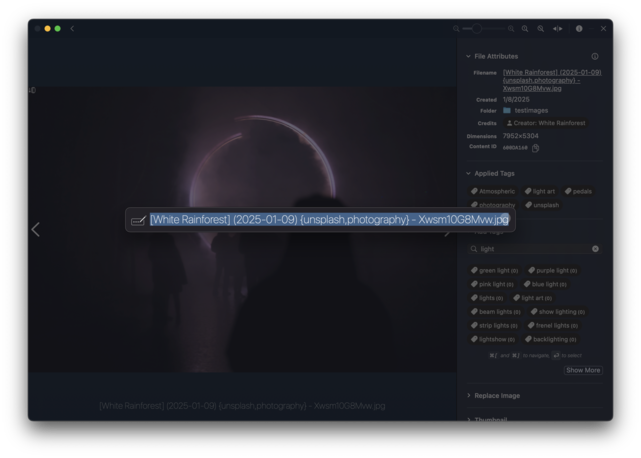The width and height of the screenshot is (641, 458).
Task: Expand the Replace Image section
Action: click(468, 395)
